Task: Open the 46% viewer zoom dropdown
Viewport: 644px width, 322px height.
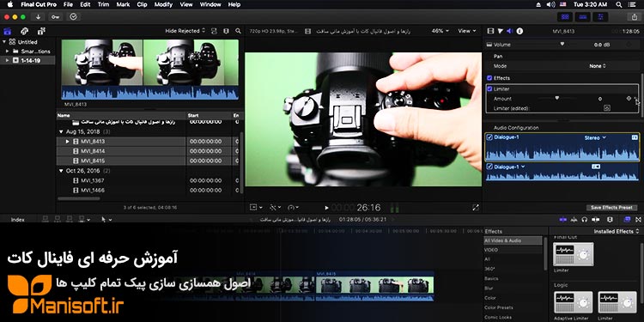Action: pyautogui.click(x=440, y=31)
